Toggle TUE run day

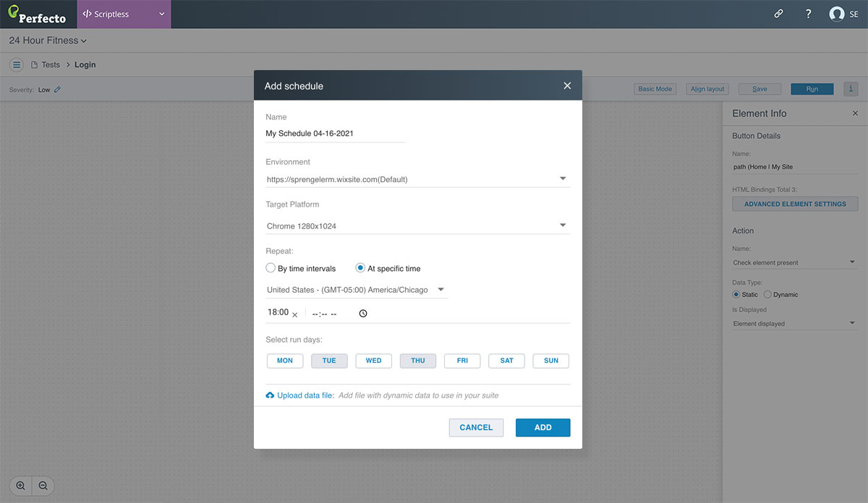click(x=329, y=361)
